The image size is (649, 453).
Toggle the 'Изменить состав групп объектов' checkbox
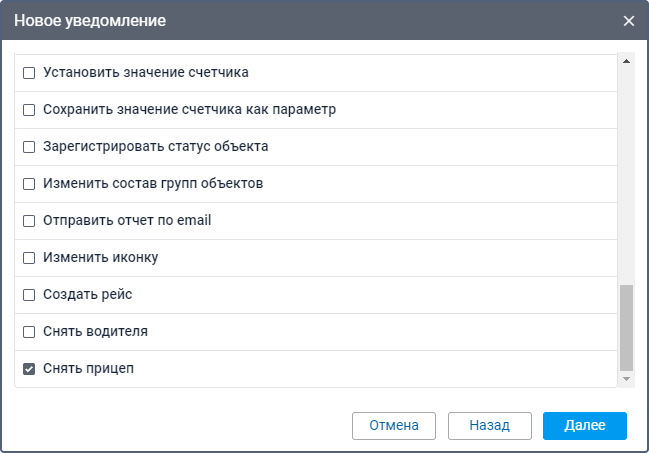(x=29, y=184)
